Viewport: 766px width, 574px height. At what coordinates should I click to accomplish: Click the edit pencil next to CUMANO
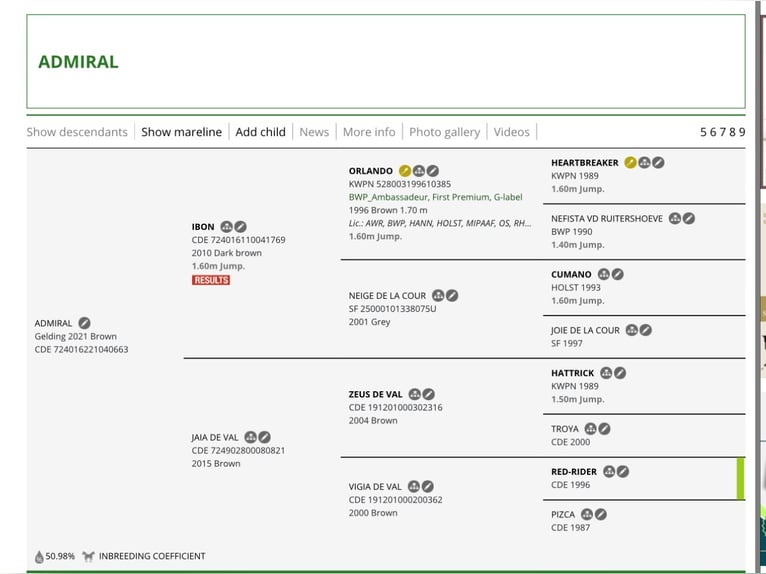pyautogui.click(x=618, y=274)
